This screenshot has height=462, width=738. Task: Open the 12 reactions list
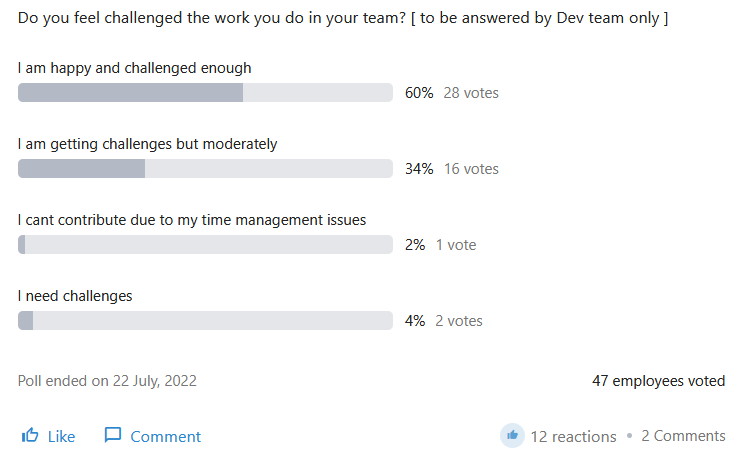coord(573,437)
